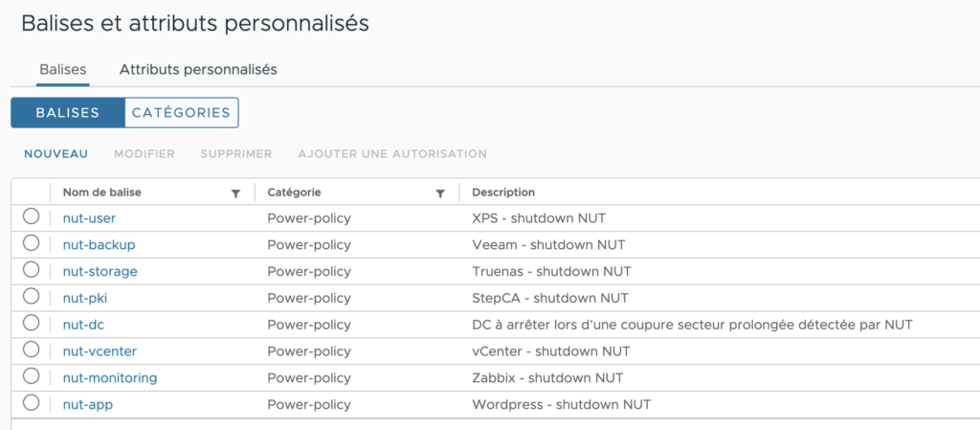Click AJOUTER UNE AUTORISATION

click(392, 154)
